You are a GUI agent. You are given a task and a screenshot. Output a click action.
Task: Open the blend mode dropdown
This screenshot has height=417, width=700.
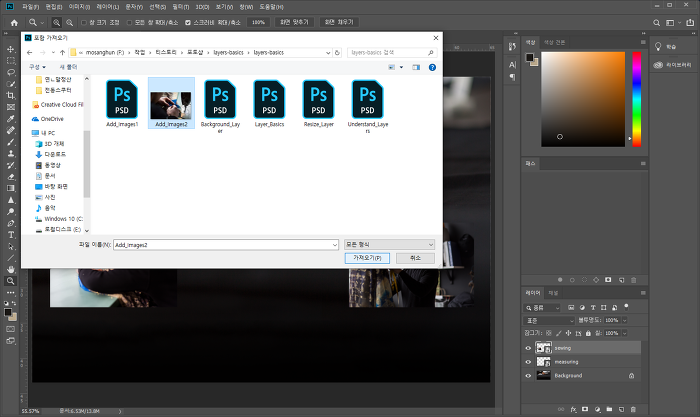(549, 321)
